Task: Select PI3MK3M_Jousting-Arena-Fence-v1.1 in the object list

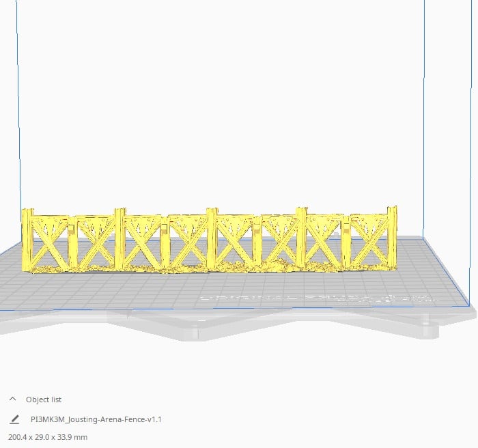Action: pyautogui.click(x=96, y=419)
